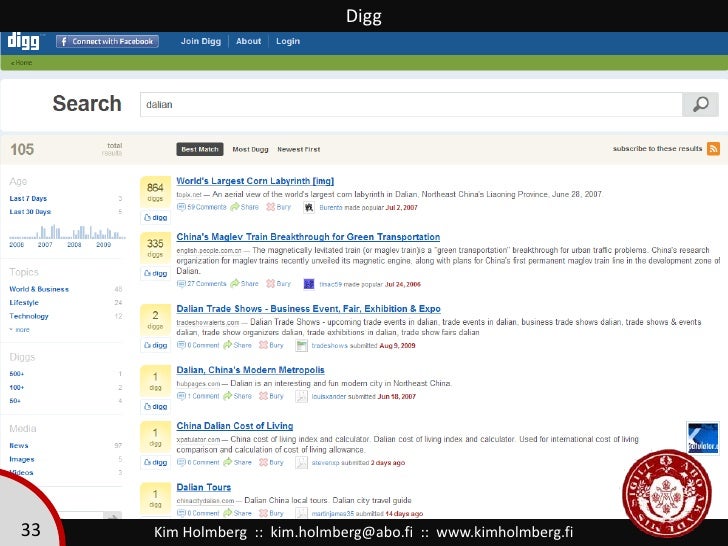The height and width of the screenshot is (546, 728).
Task: Open China's Maglev Train Breakthrough story
Action: pyautogui.click(x=308, y=237)
